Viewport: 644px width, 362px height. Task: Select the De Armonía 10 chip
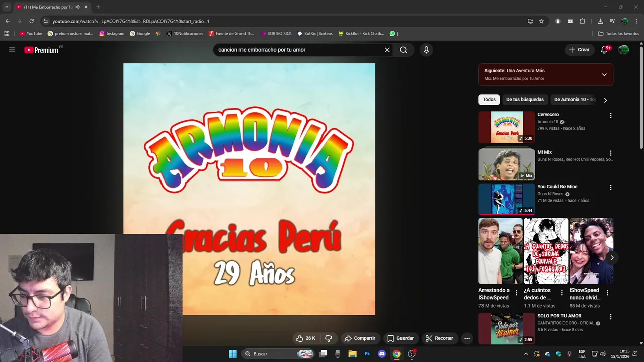[x=575, y=100]
